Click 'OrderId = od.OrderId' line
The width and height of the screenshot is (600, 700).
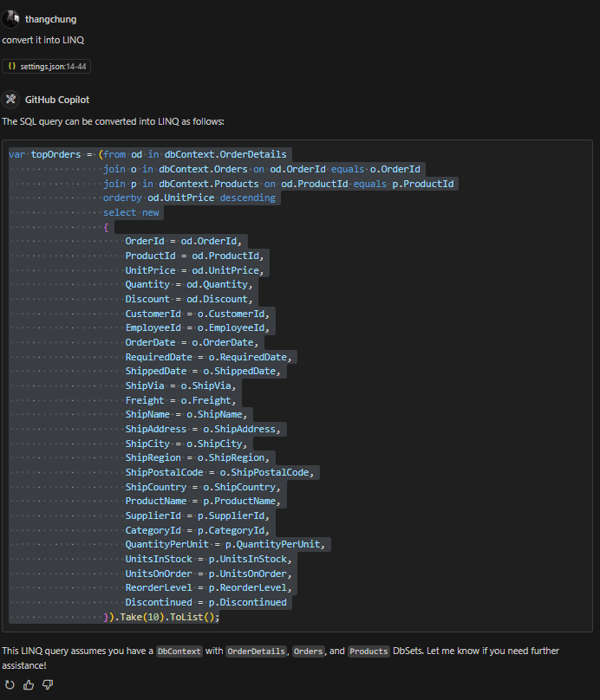click(x=183, y=241)
